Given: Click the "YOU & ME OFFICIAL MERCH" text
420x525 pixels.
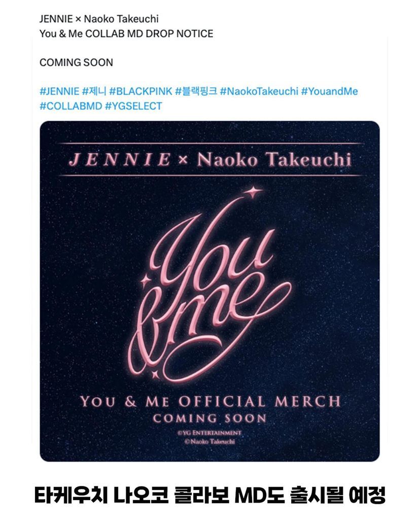Looking at the screenshot, I should pyautogui.click(x=209, y=402).
